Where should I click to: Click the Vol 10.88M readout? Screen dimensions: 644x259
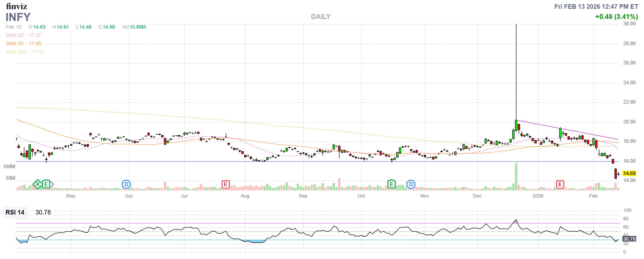tap(134, 27)
